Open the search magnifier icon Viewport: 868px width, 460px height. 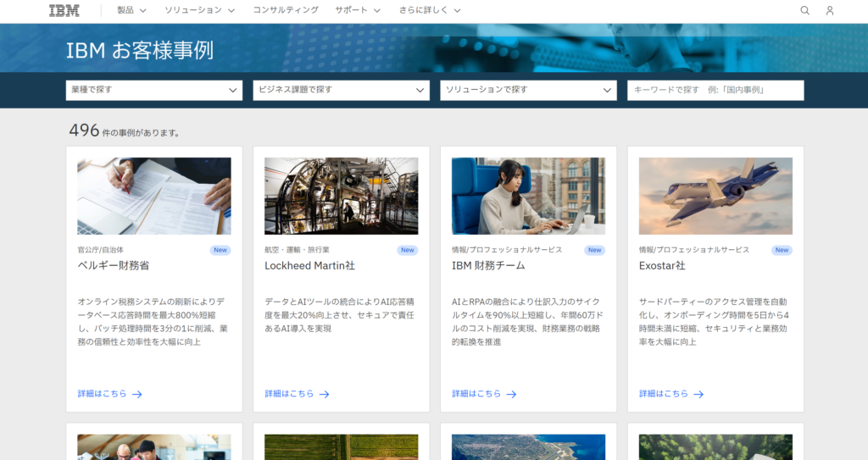pyautogui.click(x=804, y=10)
